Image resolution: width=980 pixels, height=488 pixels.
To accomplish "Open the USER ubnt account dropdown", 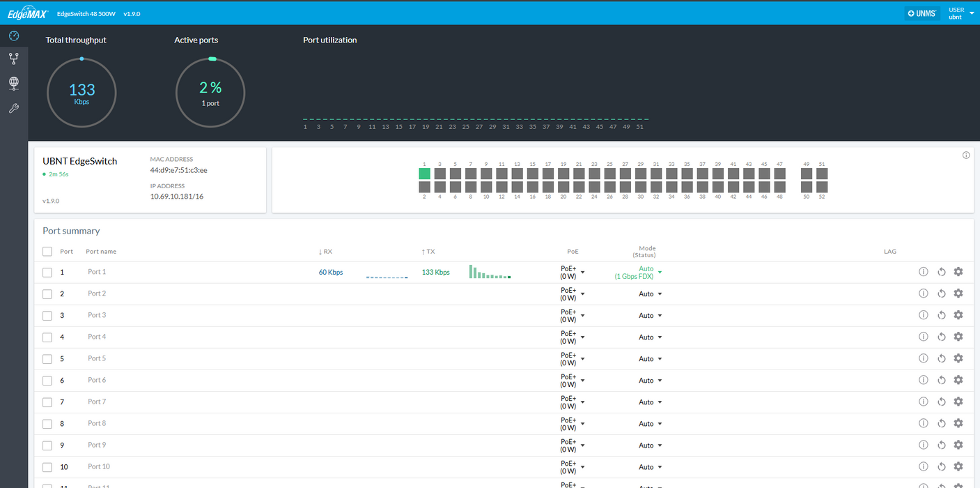I will 961,13.
